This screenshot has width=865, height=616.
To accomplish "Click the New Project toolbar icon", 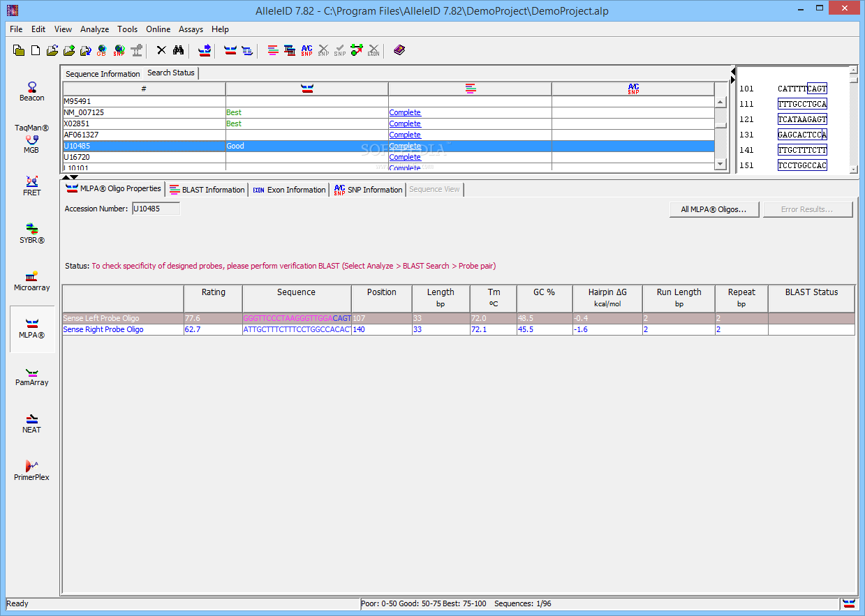I will (x=19, y=50).
